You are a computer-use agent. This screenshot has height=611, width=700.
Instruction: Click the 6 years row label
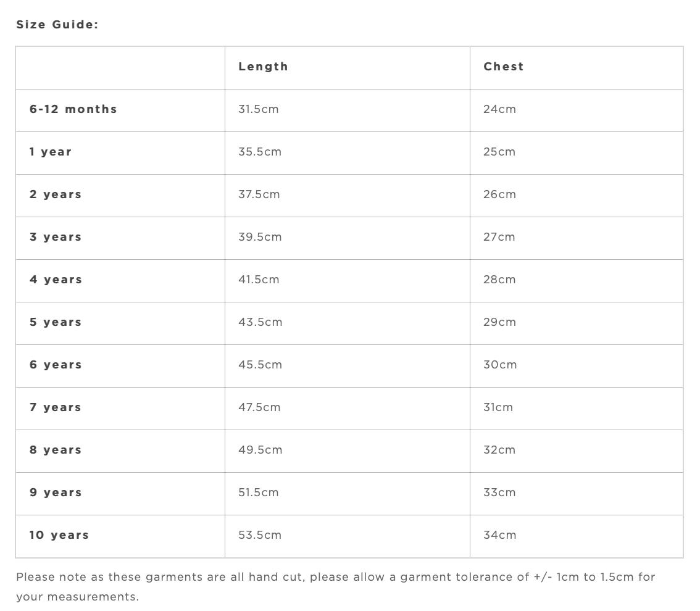[56, 365]
